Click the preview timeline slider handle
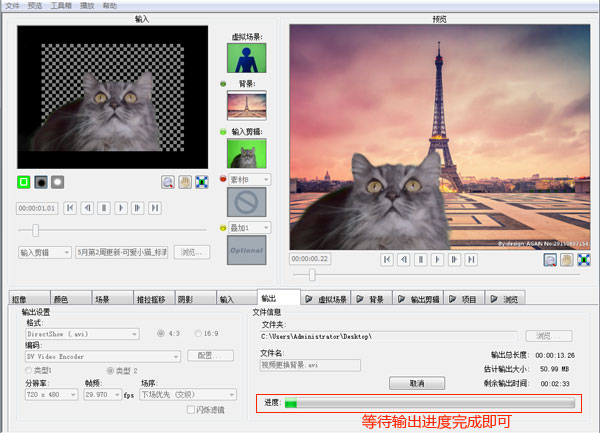Image resolution: width=600 pixels, height=433 pixels. (312, 274)
